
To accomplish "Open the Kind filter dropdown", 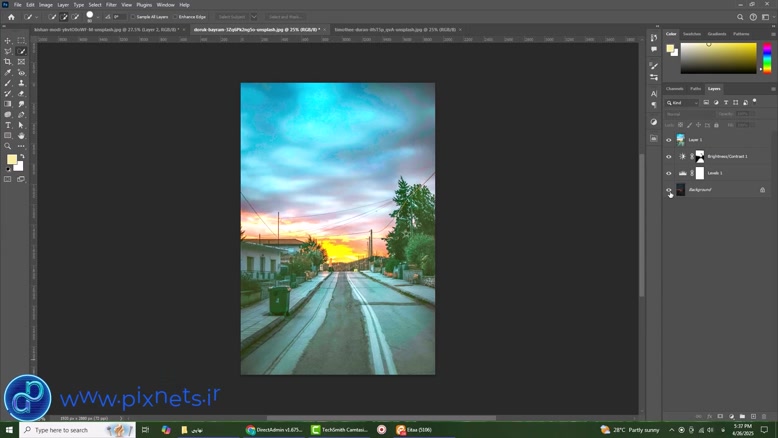I will pyautogui.click(x=682, y=103).
